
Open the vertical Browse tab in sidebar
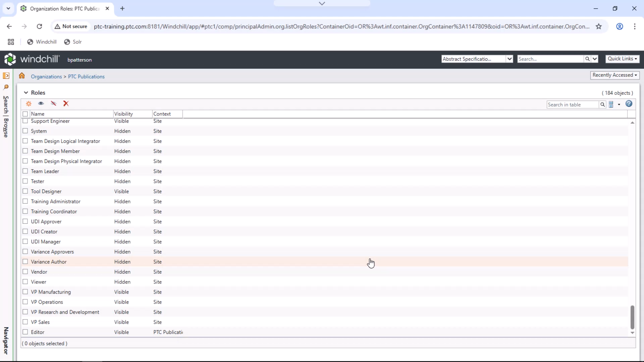[6, 128]
